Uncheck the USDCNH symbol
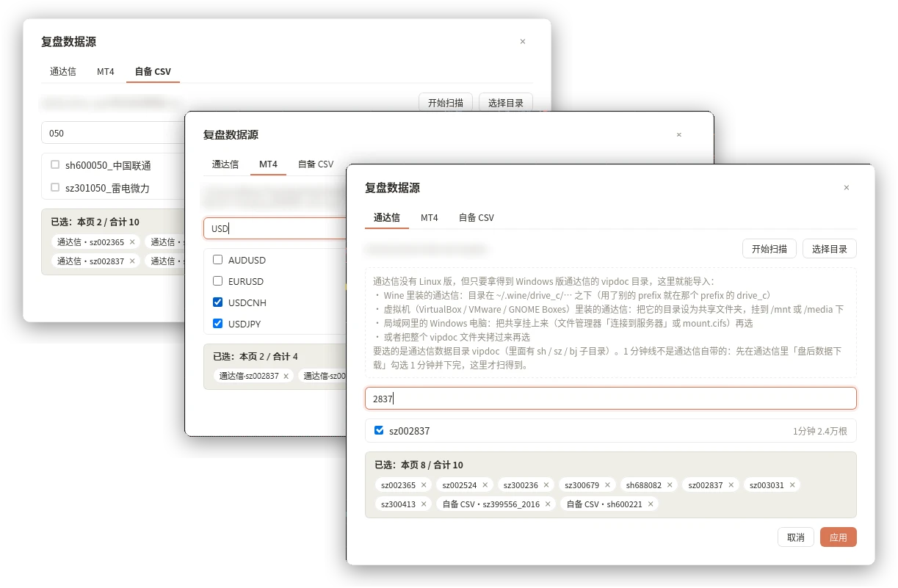This screenshot has height=588, width=898. 217,302
